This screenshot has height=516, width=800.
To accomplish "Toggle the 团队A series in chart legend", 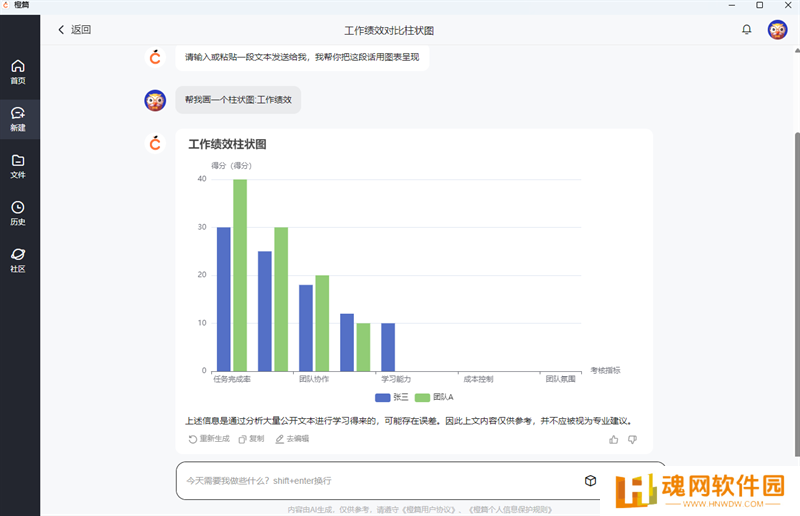I will (434, 397).
